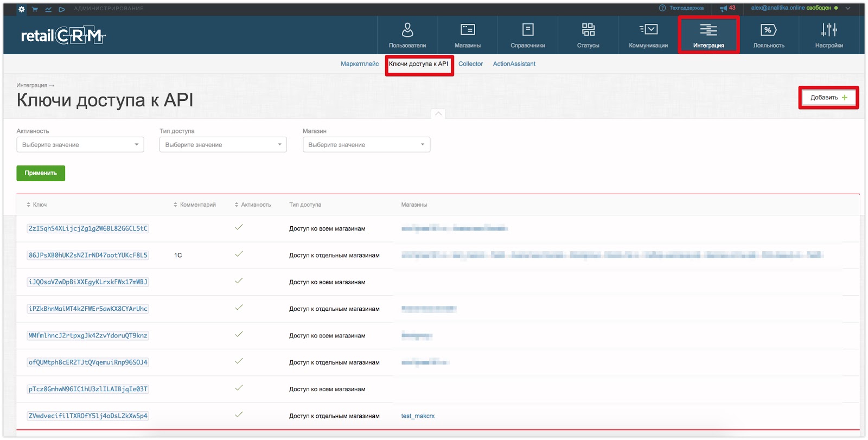Open the Магазины section

click(x=468, y=35)
